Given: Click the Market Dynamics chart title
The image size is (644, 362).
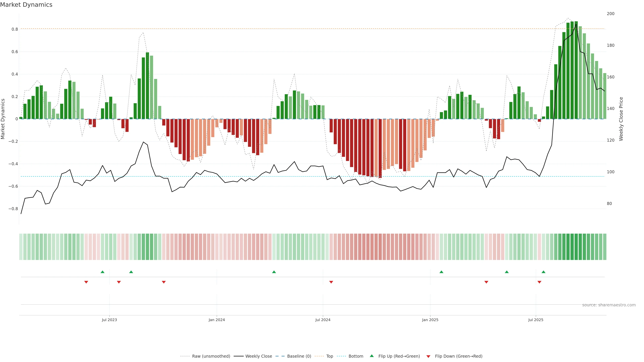Looking at the screenshot, I should click(x=26, y=5).
